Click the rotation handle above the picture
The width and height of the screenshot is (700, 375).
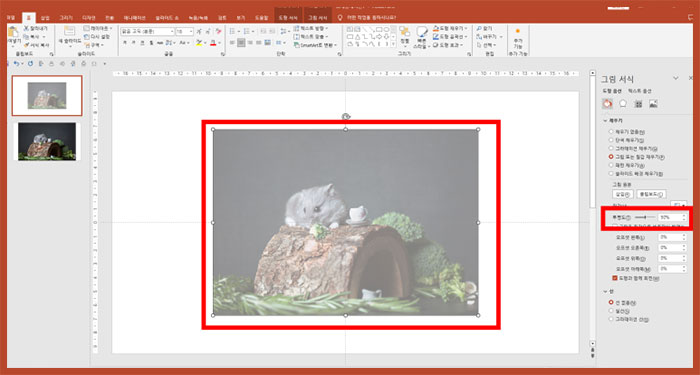[x=346, y=117]
